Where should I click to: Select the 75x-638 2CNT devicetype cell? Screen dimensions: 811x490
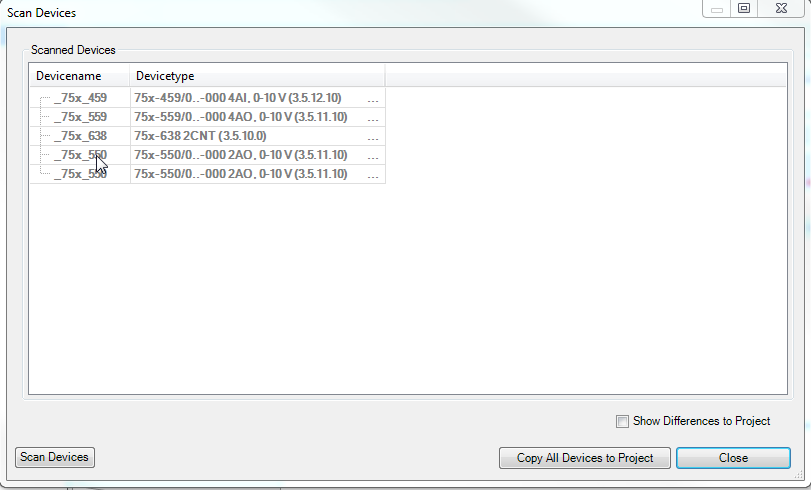(x=200, y=136)
